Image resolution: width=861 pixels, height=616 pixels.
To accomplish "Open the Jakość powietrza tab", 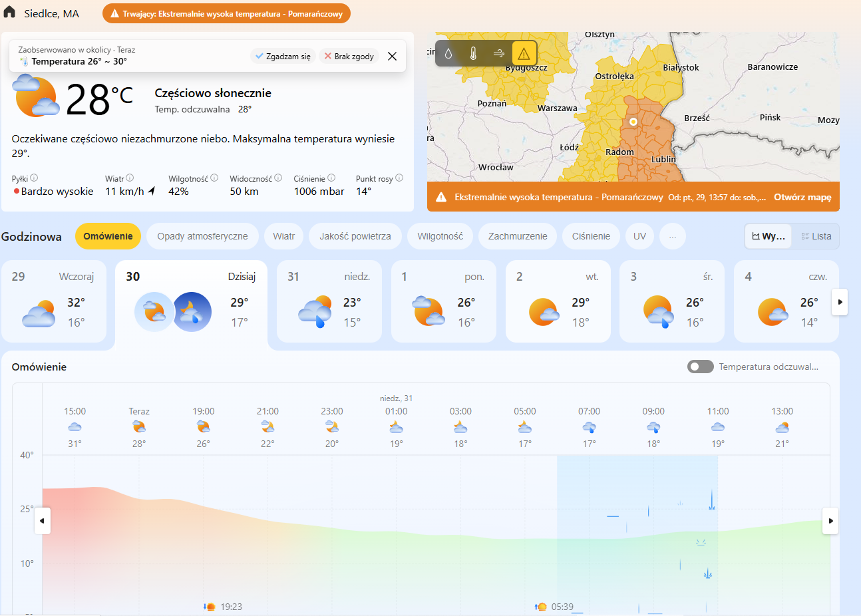I will [355, 236].
